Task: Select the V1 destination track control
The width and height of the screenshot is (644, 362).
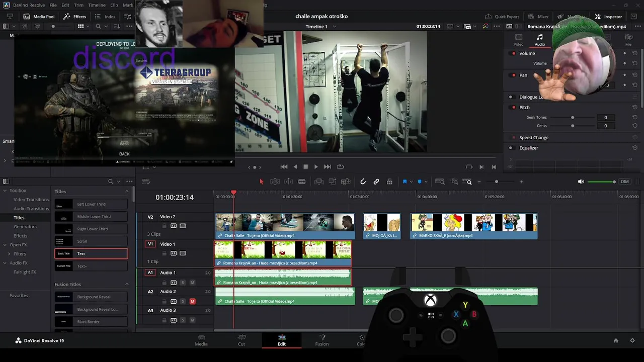Action: click(x=150, y=244)
